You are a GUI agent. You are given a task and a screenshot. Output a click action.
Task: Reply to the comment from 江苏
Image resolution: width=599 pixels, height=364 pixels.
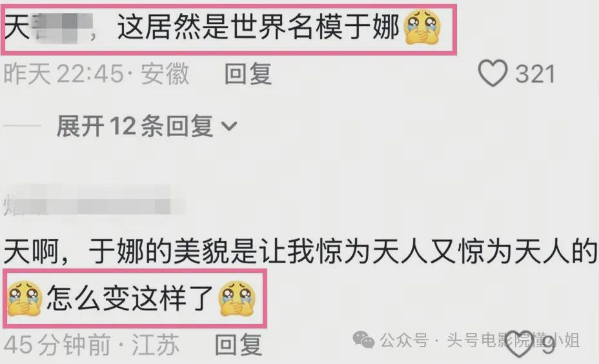coord(238,345)
